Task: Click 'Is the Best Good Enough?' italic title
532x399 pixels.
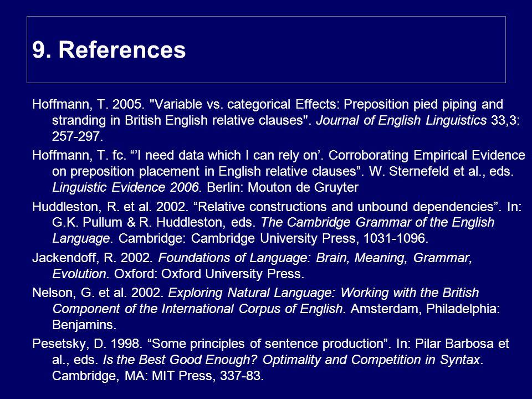Action: click(x=179, y=360)
